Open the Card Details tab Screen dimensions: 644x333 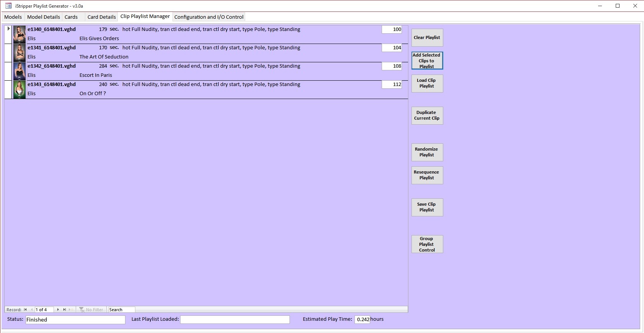101,17
